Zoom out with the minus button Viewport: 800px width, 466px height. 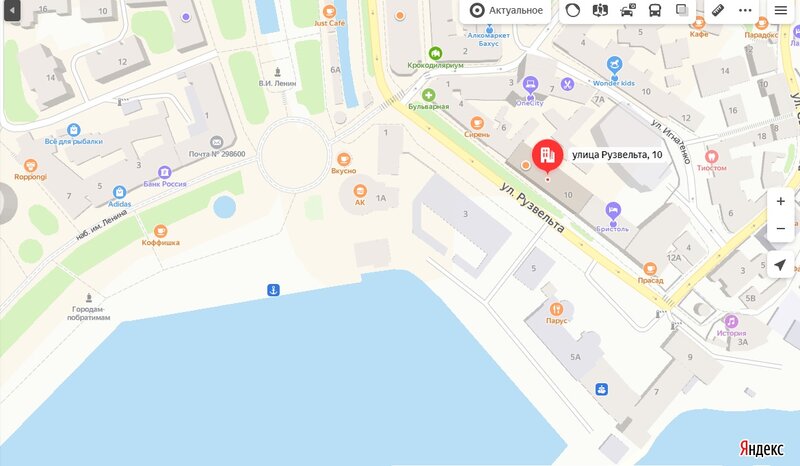coord(780,229)
